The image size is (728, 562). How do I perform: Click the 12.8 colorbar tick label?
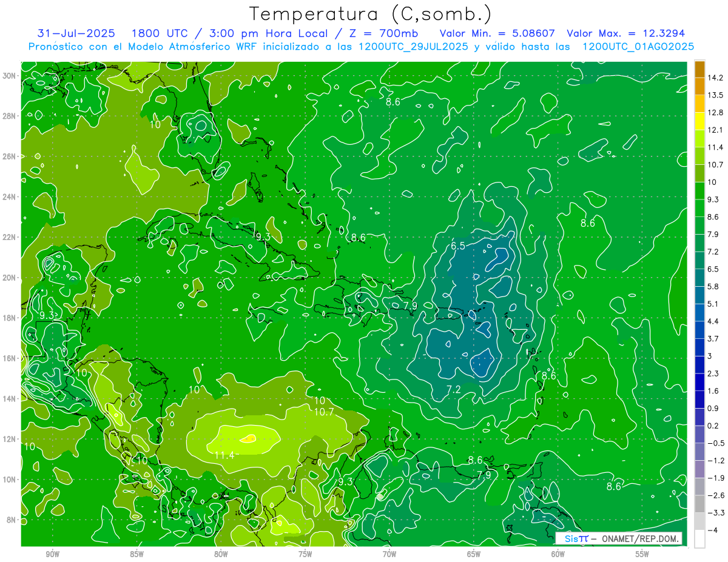715,113
